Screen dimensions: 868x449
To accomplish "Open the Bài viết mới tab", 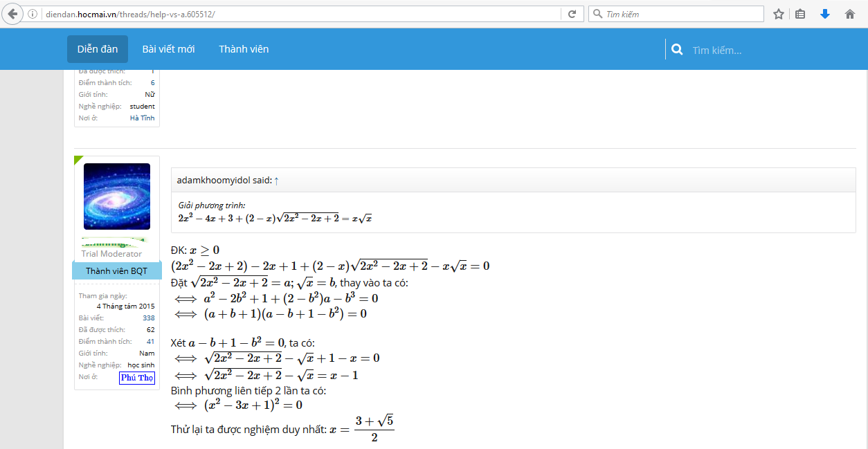I will [x=168, y=49].
